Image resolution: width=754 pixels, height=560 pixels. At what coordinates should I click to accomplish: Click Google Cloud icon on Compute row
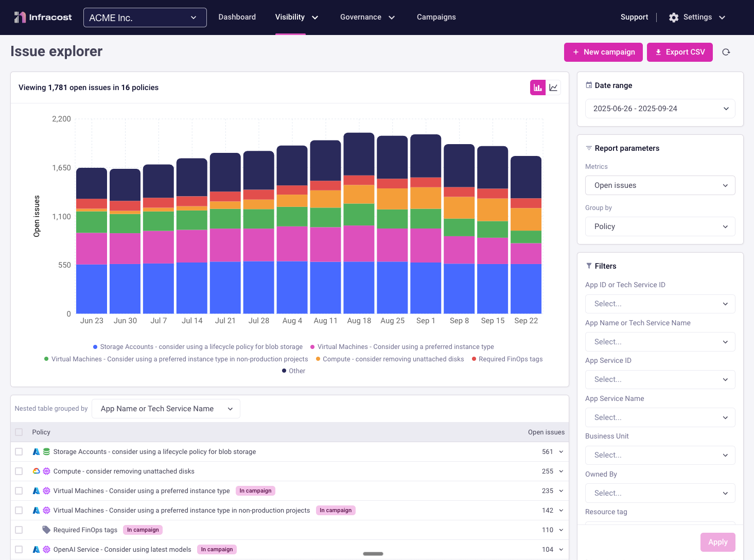click(36, 471)
